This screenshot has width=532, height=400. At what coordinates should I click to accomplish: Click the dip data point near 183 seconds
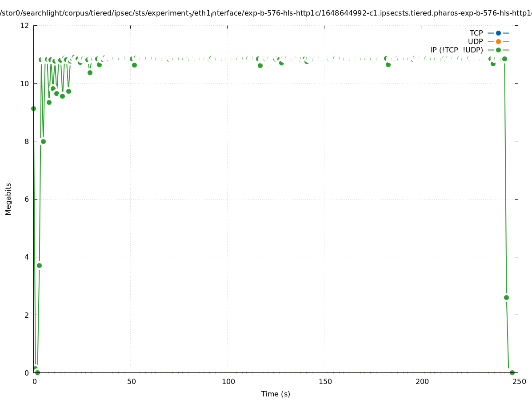(x=388, y=64)
